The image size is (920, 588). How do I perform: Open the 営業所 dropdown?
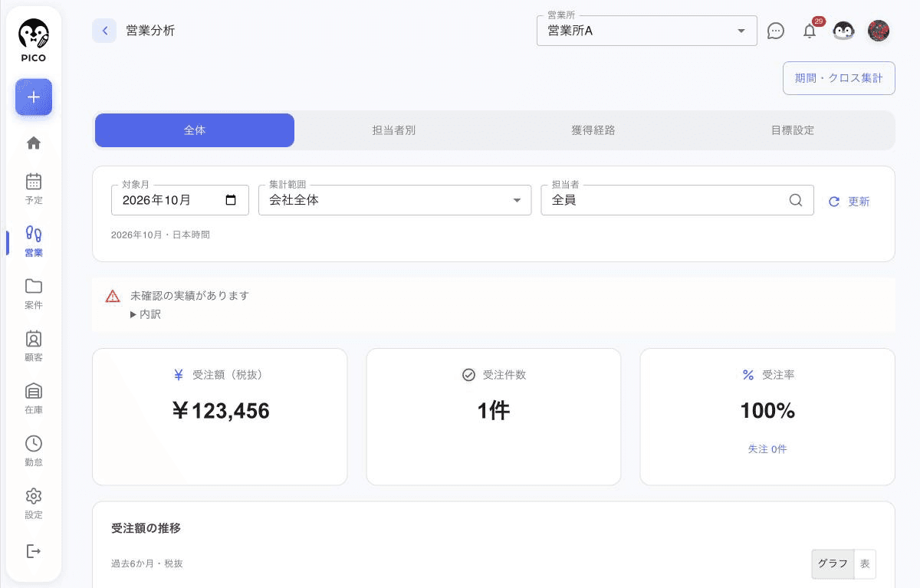click(x=647, y=31)
